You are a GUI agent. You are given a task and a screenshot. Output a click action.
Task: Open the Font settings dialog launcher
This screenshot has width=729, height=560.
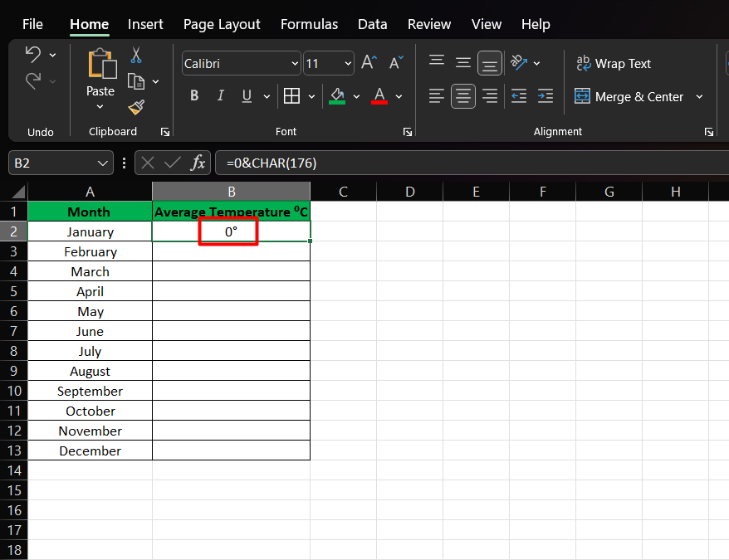tap(408, 132)
